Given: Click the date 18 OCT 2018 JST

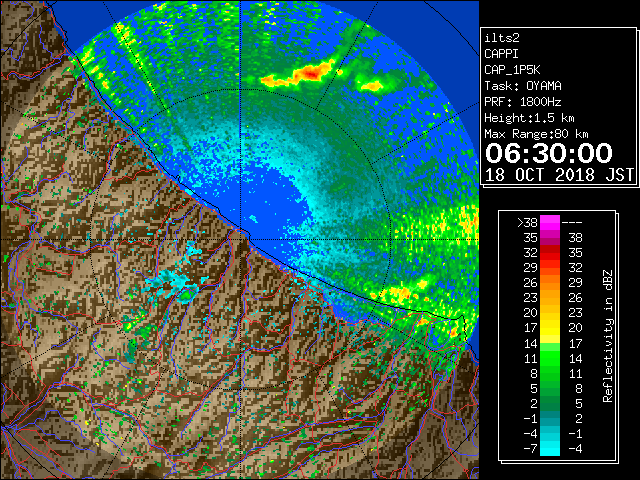Looking at the screenshot, I should point(559,175).
